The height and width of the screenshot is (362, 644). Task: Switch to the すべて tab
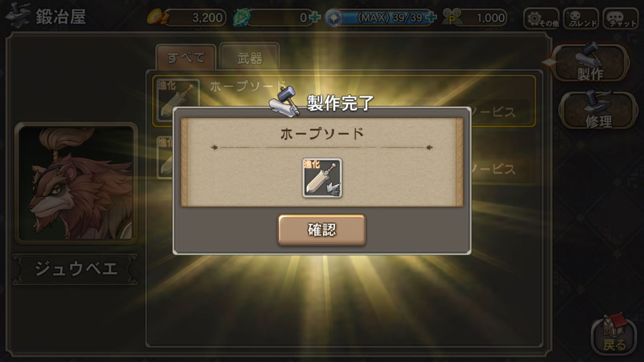point(186,57)
